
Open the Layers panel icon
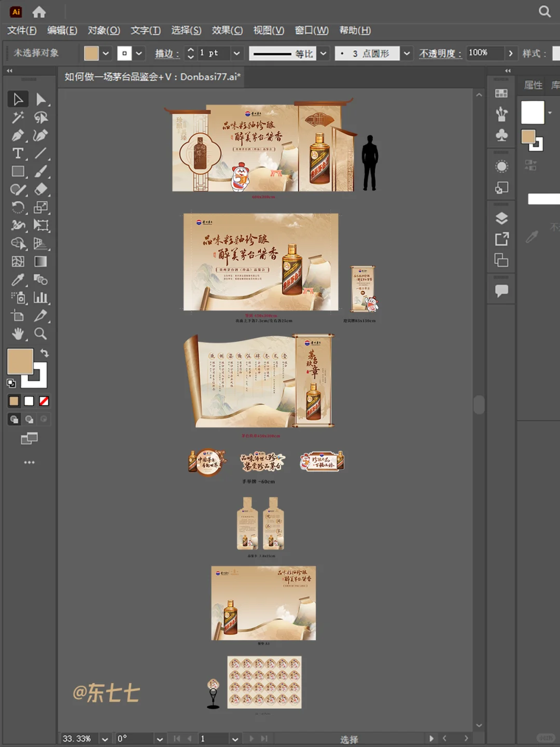501,218
